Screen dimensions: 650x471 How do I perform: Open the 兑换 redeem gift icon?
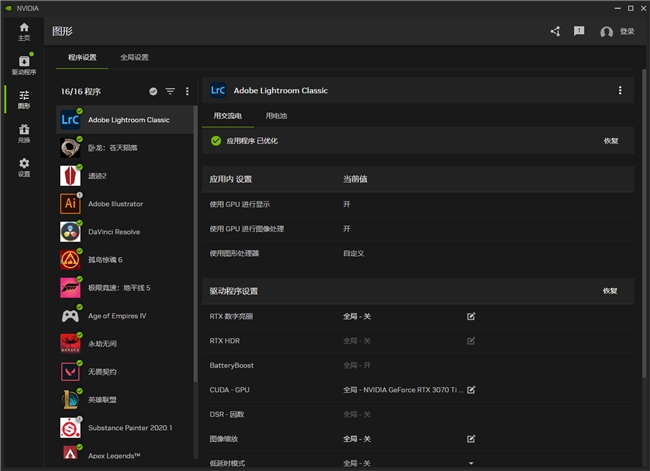(24, 134)
